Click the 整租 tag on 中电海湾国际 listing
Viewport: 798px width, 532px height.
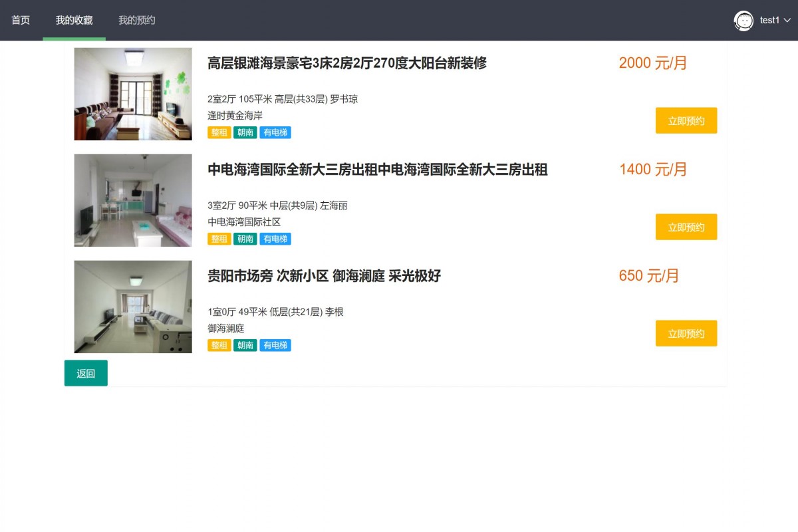tap(219, 239)
